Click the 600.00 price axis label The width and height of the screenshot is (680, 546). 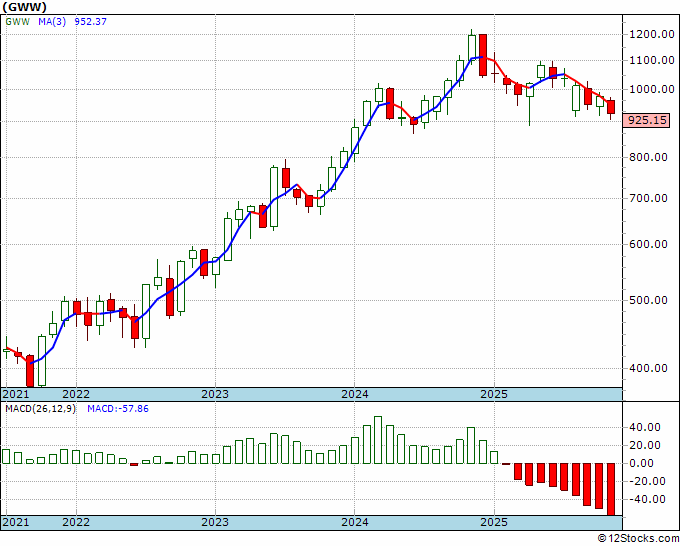(x=649, y=245)
